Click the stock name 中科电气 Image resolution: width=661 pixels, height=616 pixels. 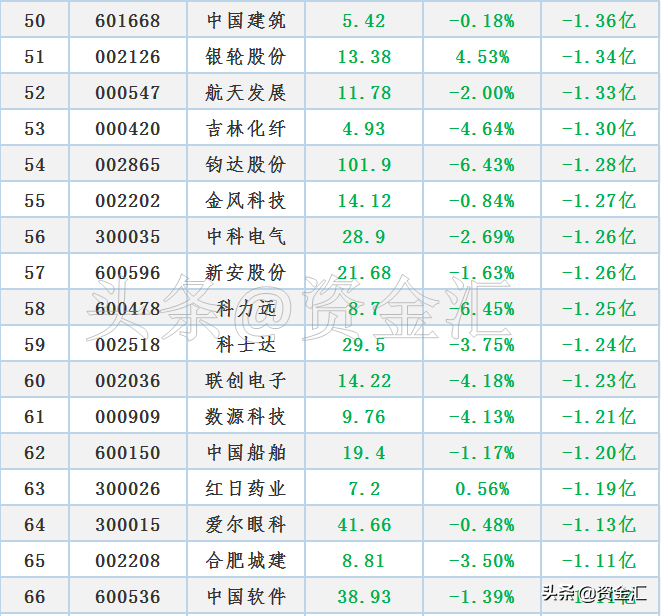[246, 237]
